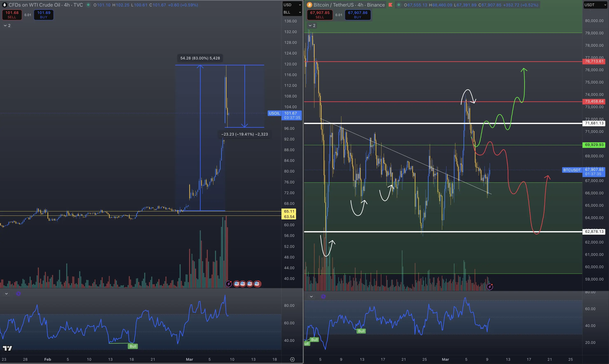Click the lightning latest-news icon on oil chart
Image resolution: width=609 pixels, height=364 pixels.
[x=229, y=284]
